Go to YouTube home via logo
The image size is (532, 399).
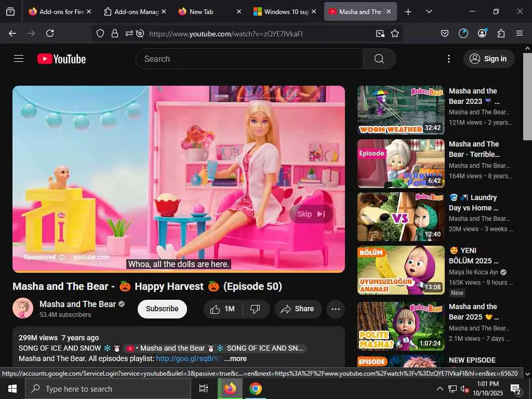[x=61, y=59]
